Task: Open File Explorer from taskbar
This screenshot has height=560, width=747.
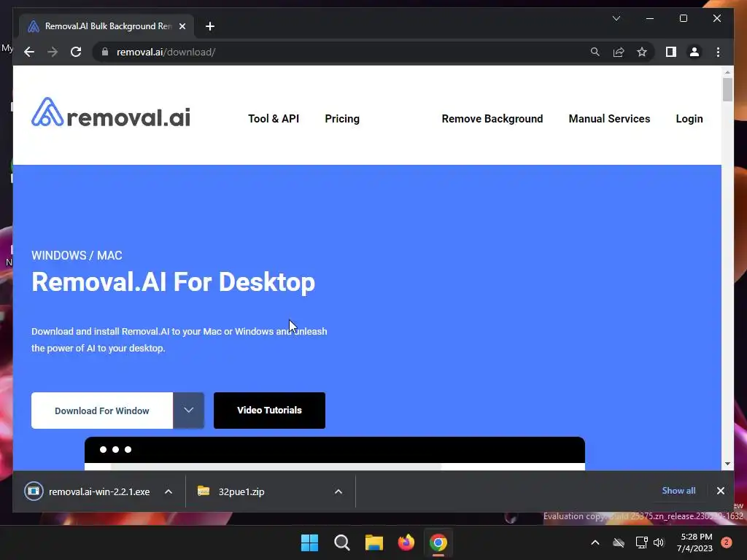Action: tap(374, 542)
